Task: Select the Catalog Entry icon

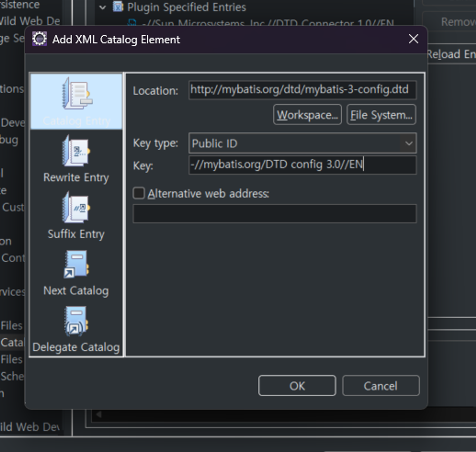Action: point(77,94)
